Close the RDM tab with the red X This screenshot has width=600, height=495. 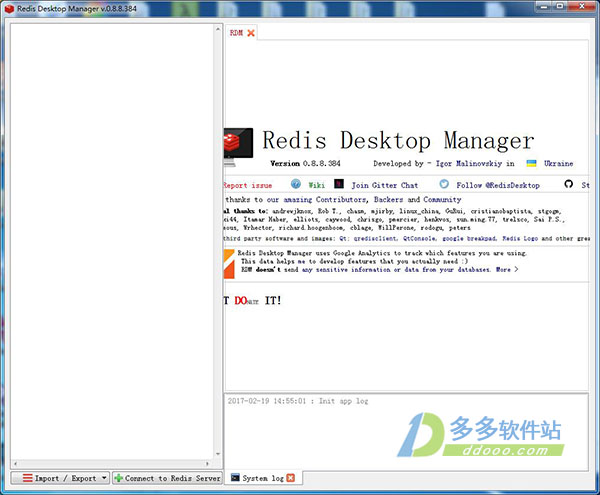pos(251,33)
